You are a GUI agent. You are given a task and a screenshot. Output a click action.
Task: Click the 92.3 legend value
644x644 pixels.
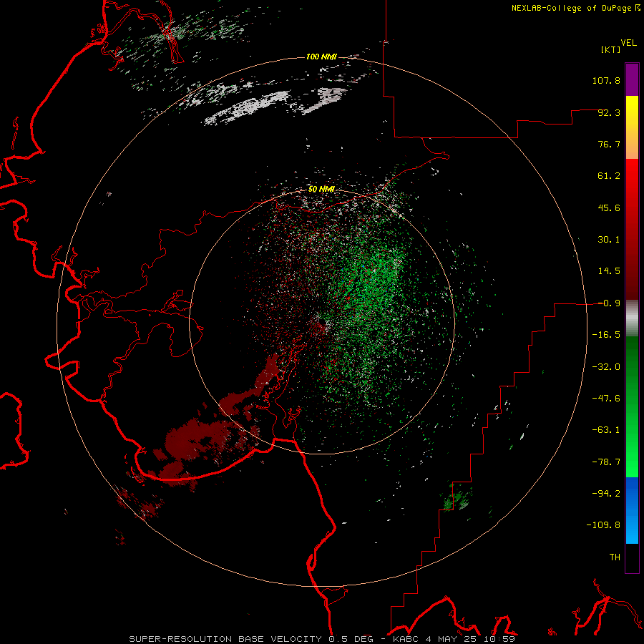click(609, 112)
